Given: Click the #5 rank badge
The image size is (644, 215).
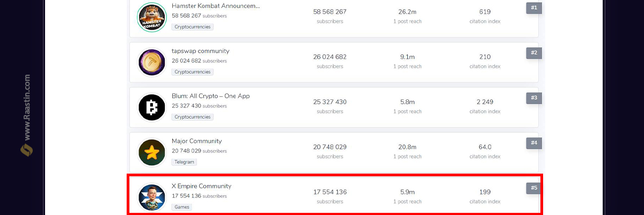Looking at the screenshot, I should tap(534, 188).
